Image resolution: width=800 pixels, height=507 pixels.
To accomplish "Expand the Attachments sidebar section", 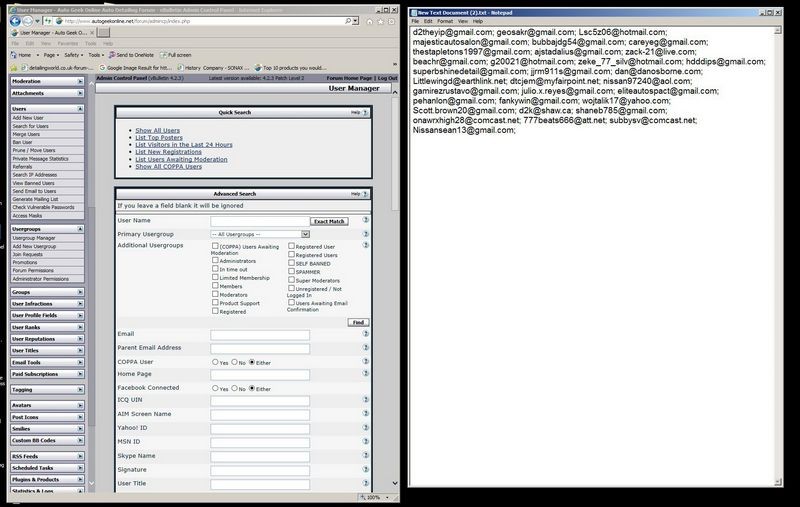I will pos(80,93).
